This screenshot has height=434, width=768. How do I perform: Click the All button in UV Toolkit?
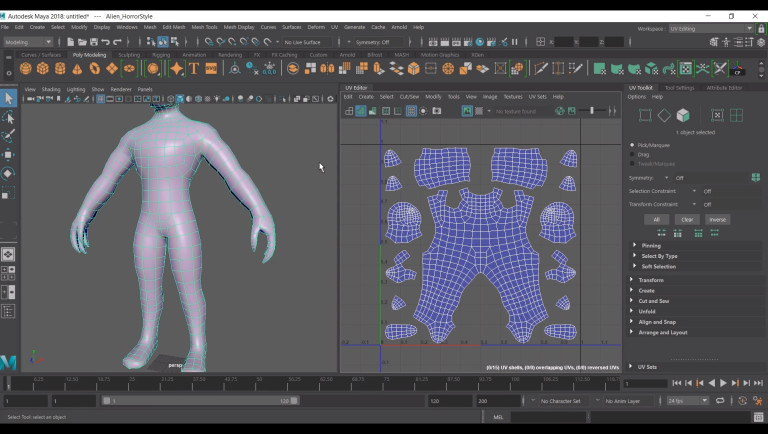(x=656, y=219)
